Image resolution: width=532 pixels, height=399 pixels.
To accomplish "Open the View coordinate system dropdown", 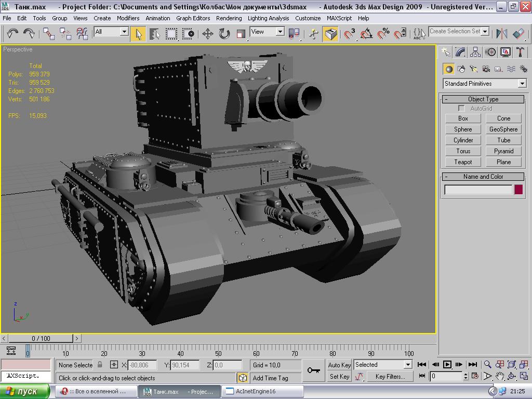I will [x=267, y=32].
